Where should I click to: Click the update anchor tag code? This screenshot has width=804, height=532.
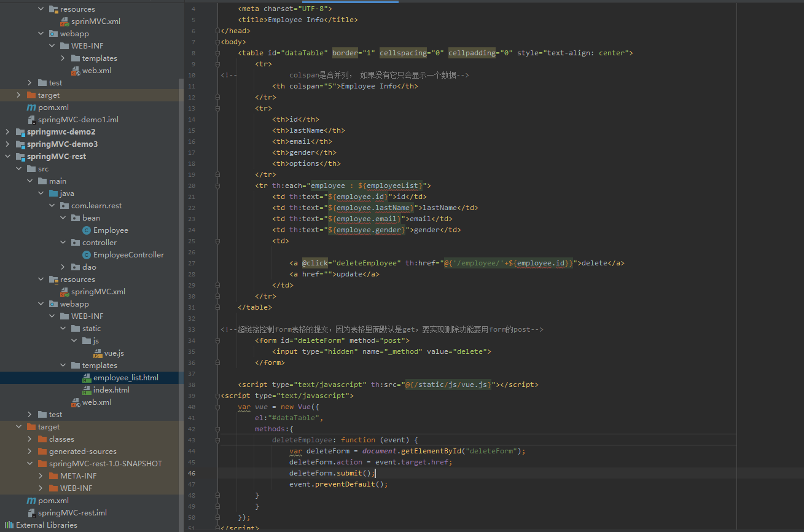click(x=334, y=274)
